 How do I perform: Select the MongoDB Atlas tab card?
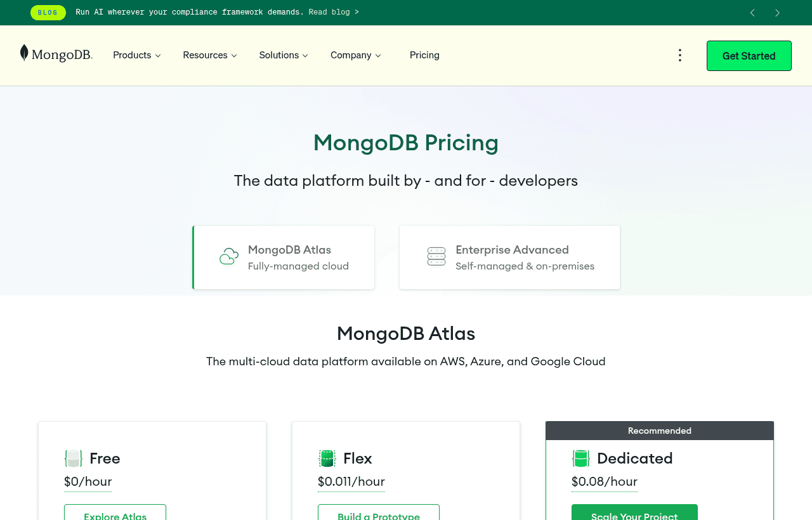click(x=284, y=257)
